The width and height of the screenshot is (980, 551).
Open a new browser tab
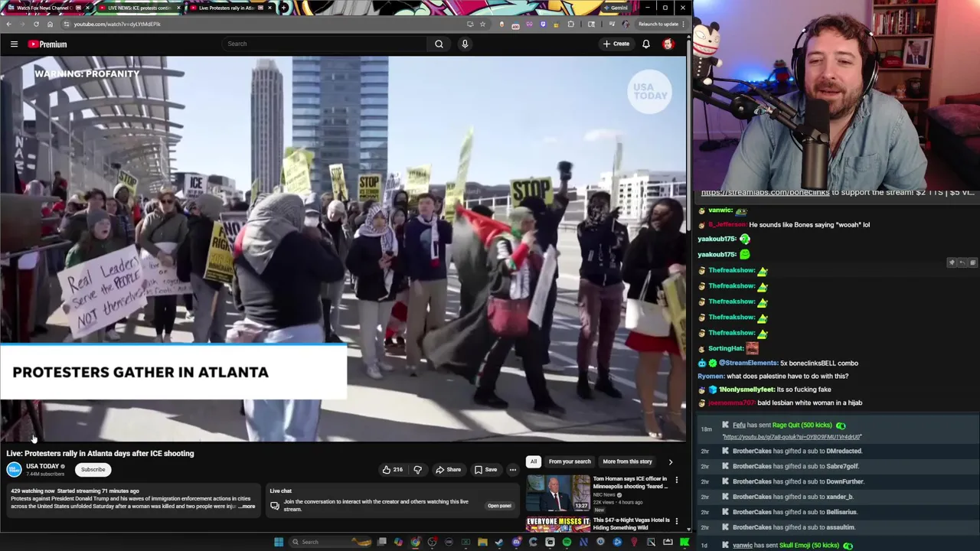click(283, 8)
